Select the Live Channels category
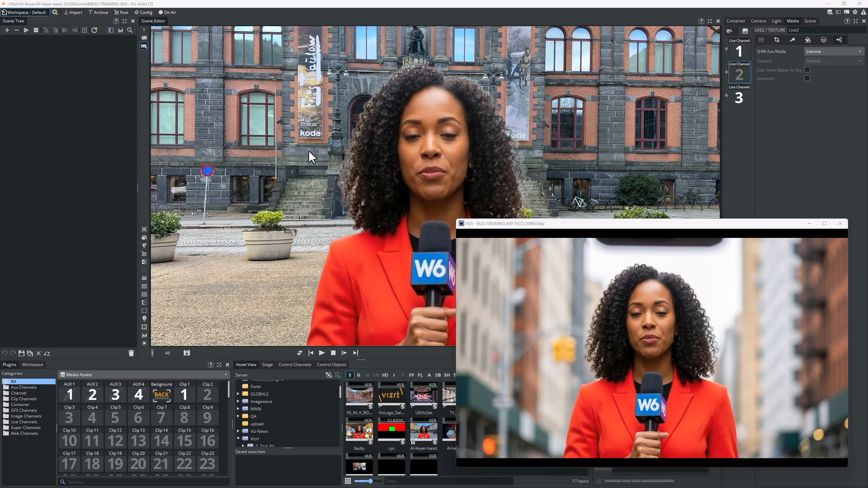Viewport: 868px width, 488px height. coord(23,422)
